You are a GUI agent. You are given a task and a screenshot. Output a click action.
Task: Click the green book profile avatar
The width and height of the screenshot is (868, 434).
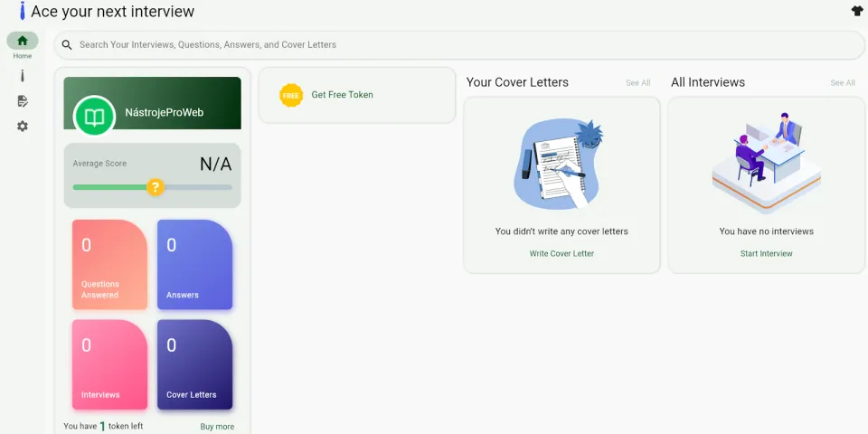click(x=94, y=117)
